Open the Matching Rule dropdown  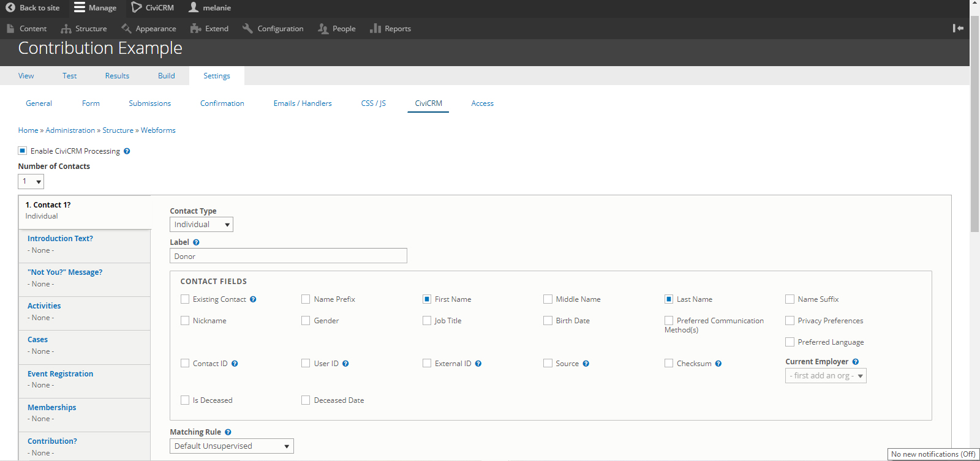(x=232, y=446)
